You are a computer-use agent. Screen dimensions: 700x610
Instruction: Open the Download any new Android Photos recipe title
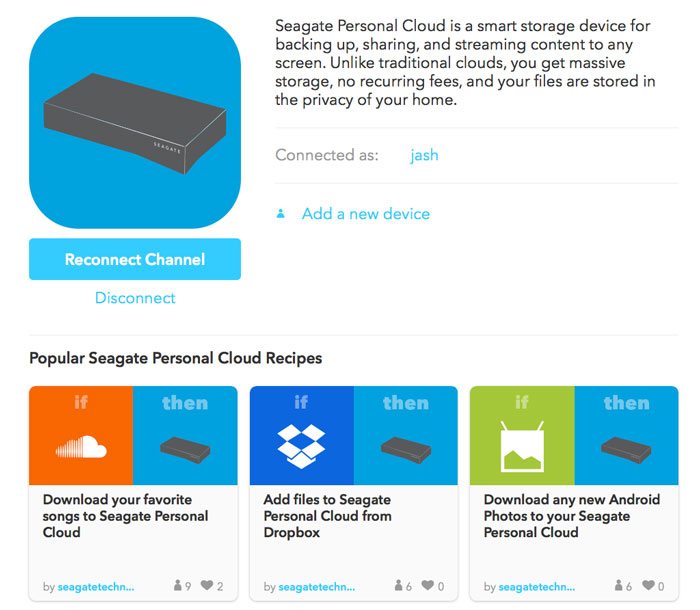[571, 516]
